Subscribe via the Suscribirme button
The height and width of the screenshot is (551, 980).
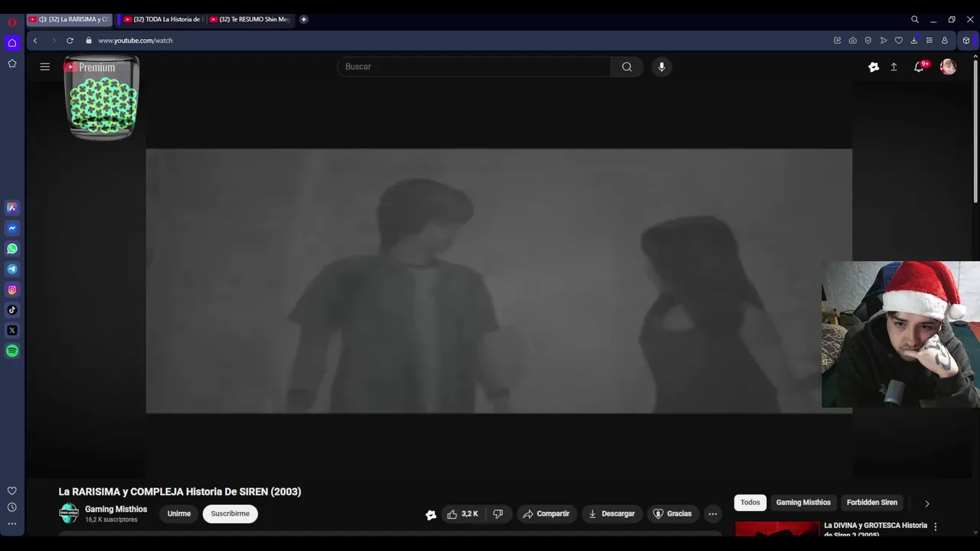pos(230,514)
